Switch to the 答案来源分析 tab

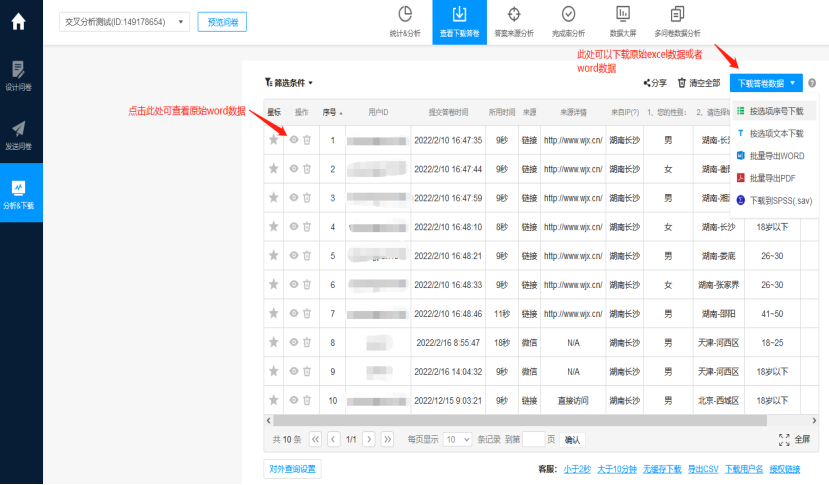tap(514, 22)
